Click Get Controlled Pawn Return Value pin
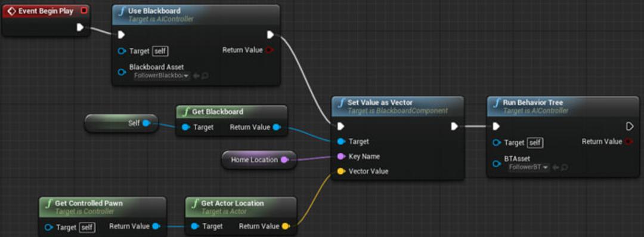This screenshot has width=644, height=237. click(x=156, y=226)
